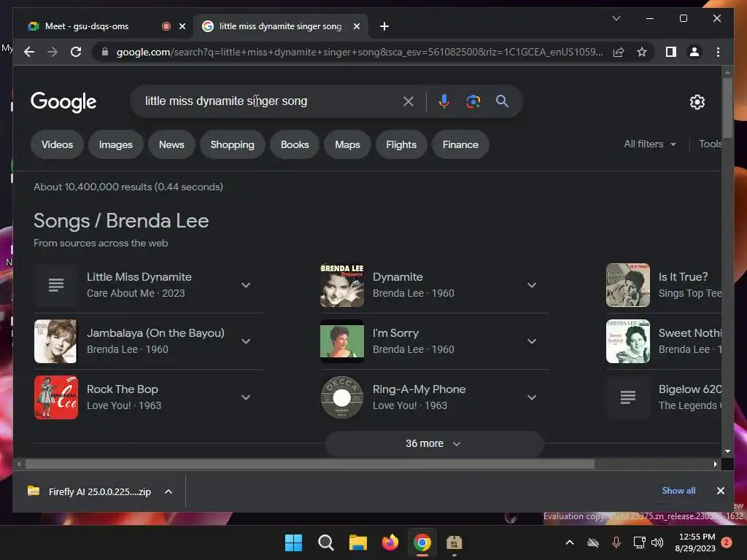Screen dimensions: 747x560
Task: Open the Windows Start menu
Action: click(x=293, y=542)
